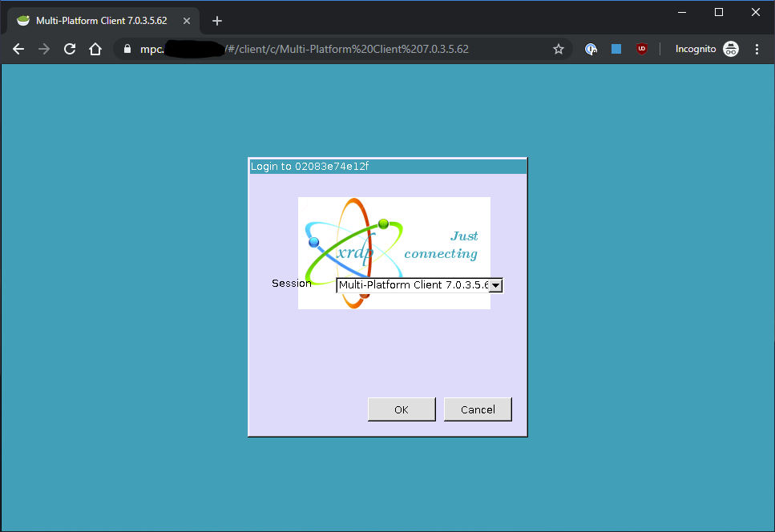Bookmark this page with the star icon
The height and width of the screenshot is (532, 775).
[x=559, y=49]
